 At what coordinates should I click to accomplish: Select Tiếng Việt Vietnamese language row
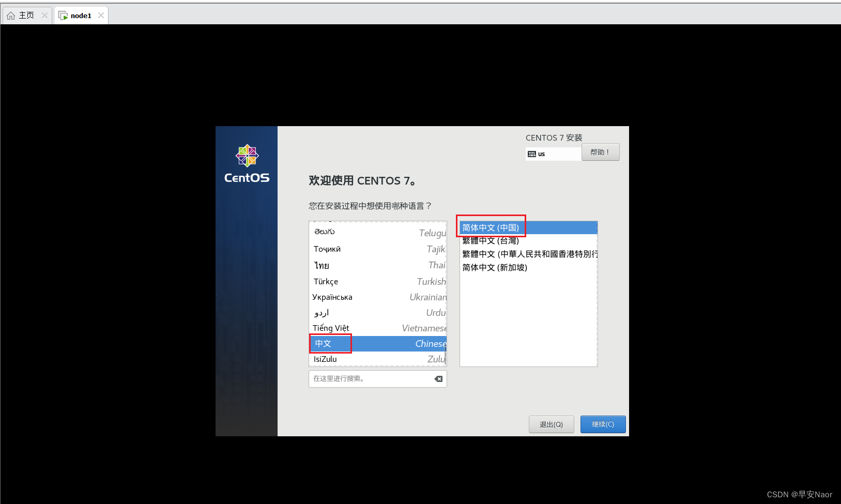(x=378, y=328)
